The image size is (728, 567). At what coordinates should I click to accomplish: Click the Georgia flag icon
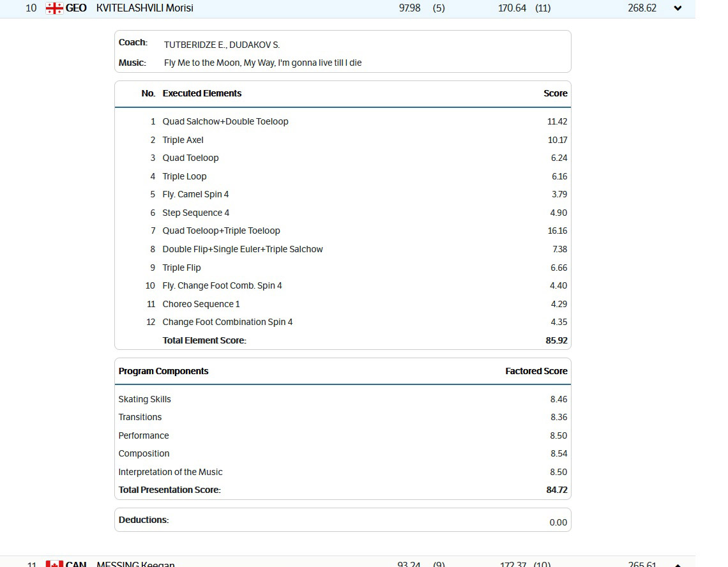click(x=54, y=8)
